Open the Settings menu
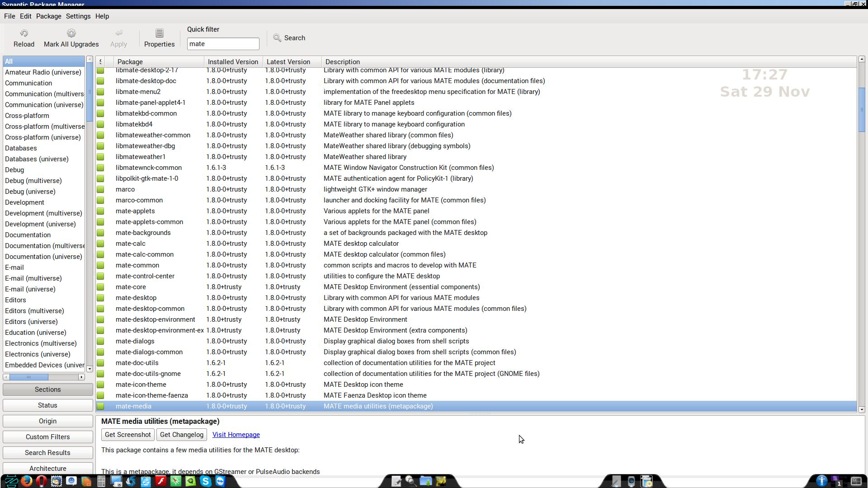The width and height of the screenshot is (868, 488). (x=78, y=16)
